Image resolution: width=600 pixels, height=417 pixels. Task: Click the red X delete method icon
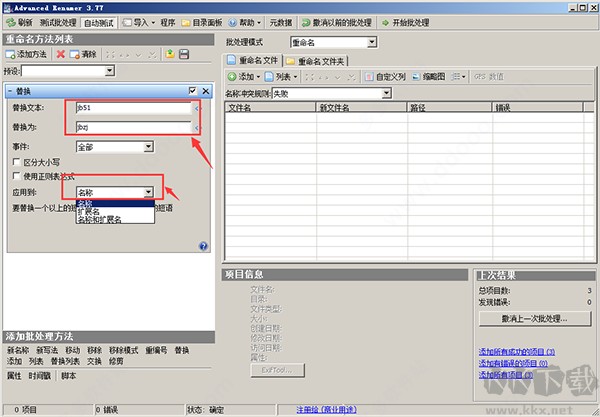(60, 54)
